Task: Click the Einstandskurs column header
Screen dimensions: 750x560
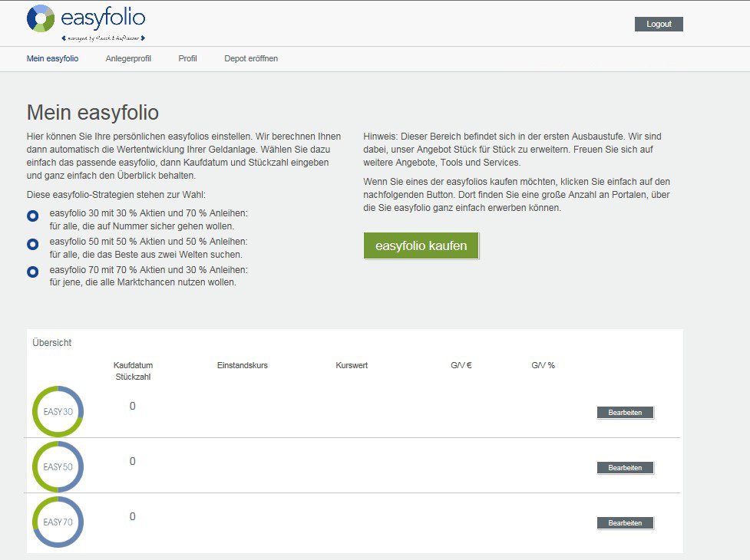Action: coord(243,365)
